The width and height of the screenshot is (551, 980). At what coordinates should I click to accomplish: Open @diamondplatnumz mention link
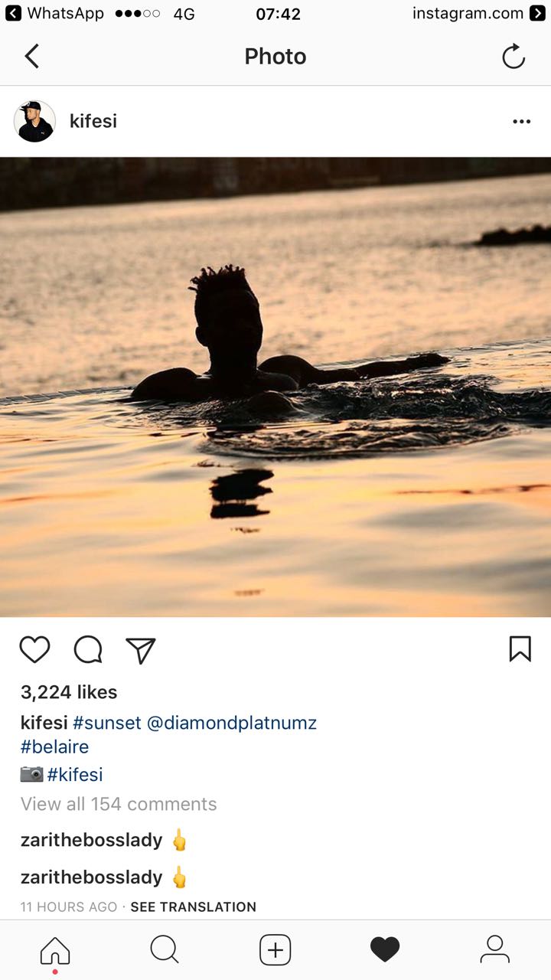pos(231,723)
